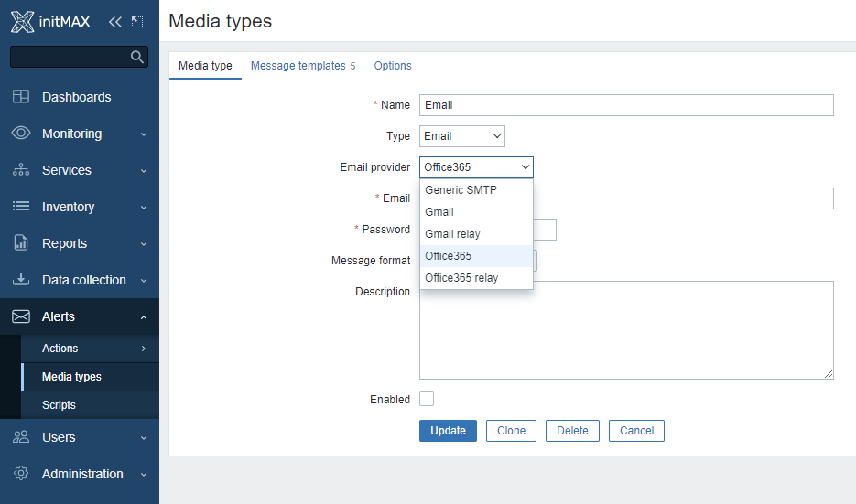
Task: Go to Dashboards
Action: coord(80,97)
